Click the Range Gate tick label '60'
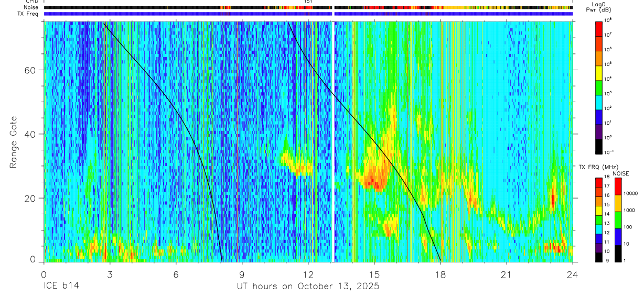Image resolution: width=644 pixels, height=297 pixels. pyautogui.click(x=30, y=70)
